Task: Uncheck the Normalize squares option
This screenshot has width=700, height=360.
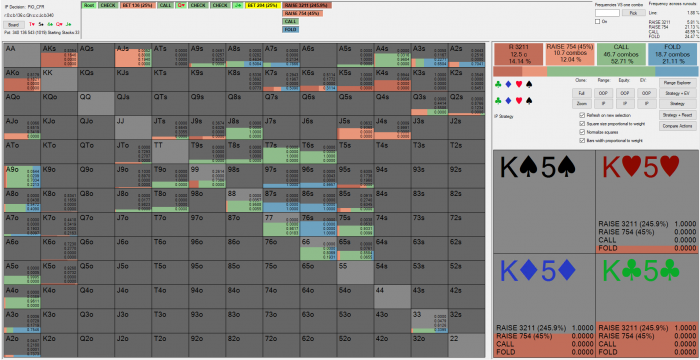Action: [x=582, y=132]
